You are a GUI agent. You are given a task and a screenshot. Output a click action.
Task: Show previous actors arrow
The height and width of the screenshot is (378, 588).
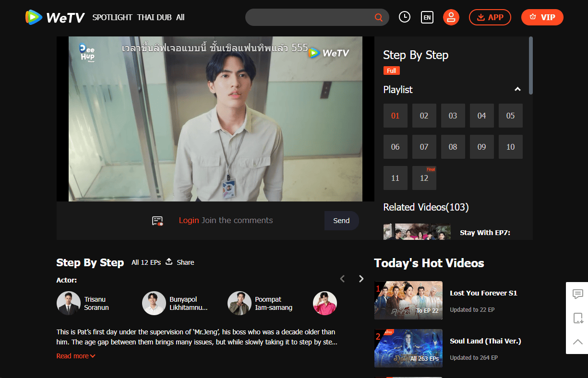(342, 279)
